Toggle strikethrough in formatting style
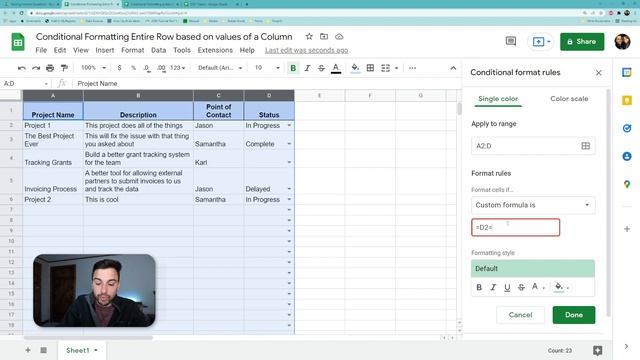640x360 pixels. pyautogui.click(x=521, y=287)
